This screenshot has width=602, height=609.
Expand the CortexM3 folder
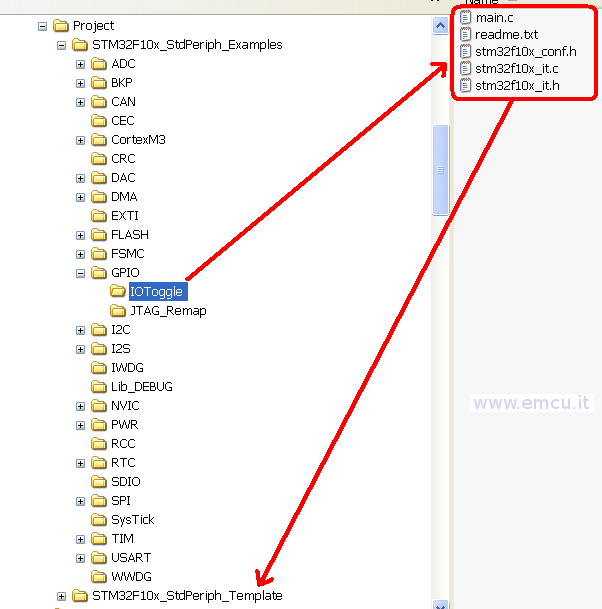(80, 140)
